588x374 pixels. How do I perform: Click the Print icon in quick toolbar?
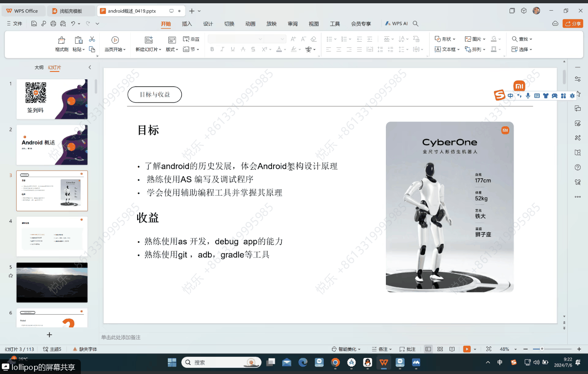pos(53,24)
